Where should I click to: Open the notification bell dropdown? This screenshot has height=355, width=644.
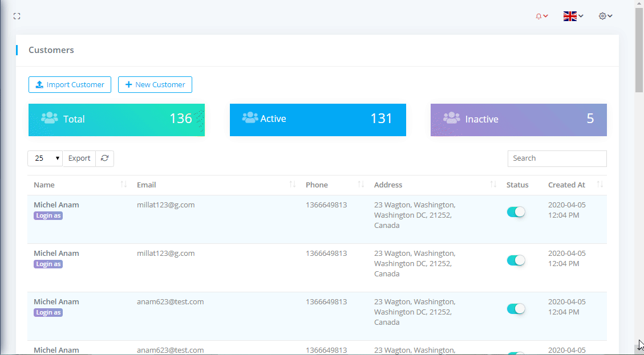[541, 16]
